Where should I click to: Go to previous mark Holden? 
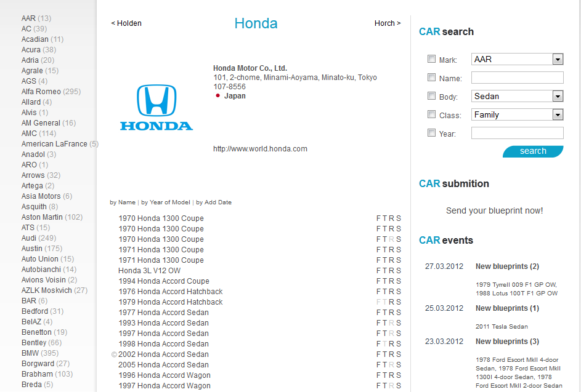click(x=126, y=23)
